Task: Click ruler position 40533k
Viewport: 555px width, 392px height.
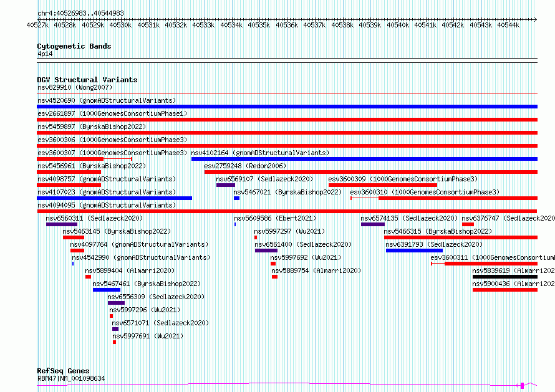Action: click(203, 25)
